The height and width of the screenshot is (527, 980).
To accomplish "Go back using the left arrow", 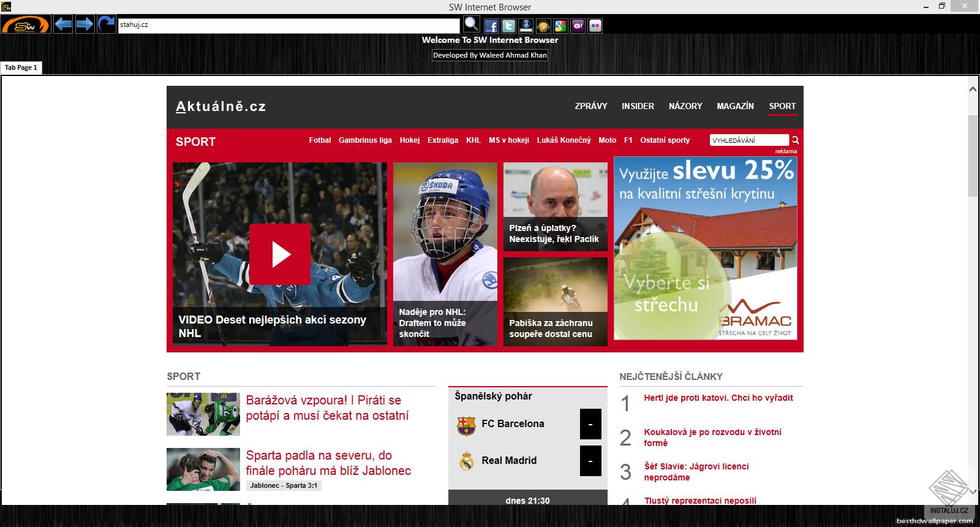I will pos(63,25).
